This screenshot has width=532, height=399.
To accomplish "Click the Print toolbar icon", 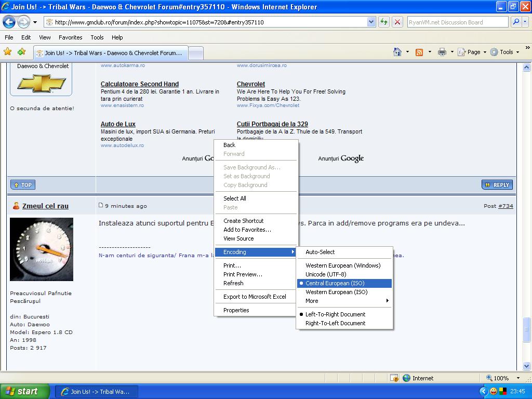I will 442,52.
